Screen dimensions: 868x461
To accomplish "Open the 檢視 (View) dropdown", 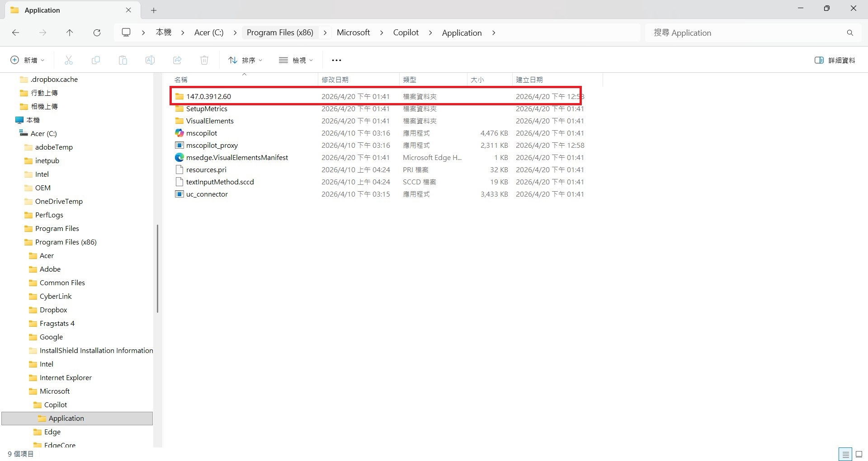I will tap(296, 60).
